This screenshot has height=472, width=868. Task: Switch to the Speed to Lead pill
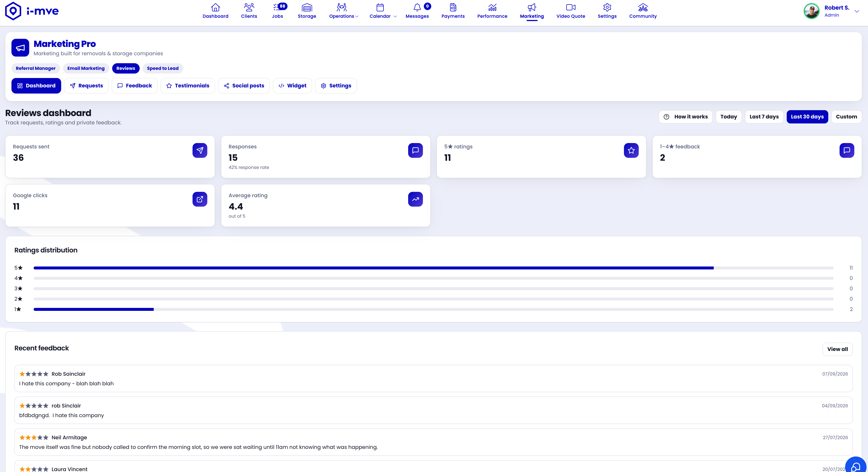tap(163, 68)
